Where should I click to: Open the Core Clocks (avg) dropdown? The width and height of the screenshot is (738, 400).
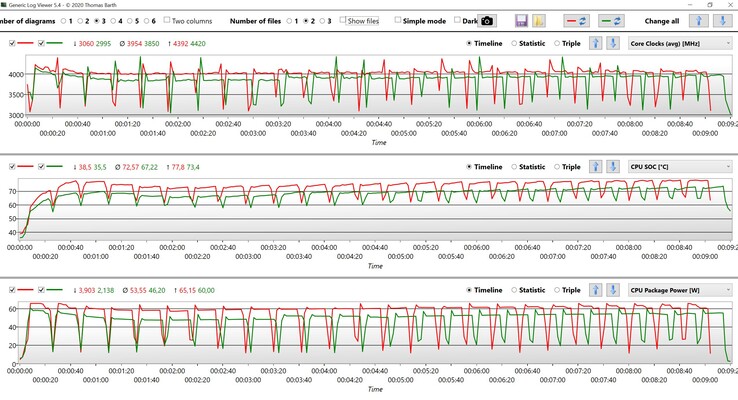(x=679, y=44)
